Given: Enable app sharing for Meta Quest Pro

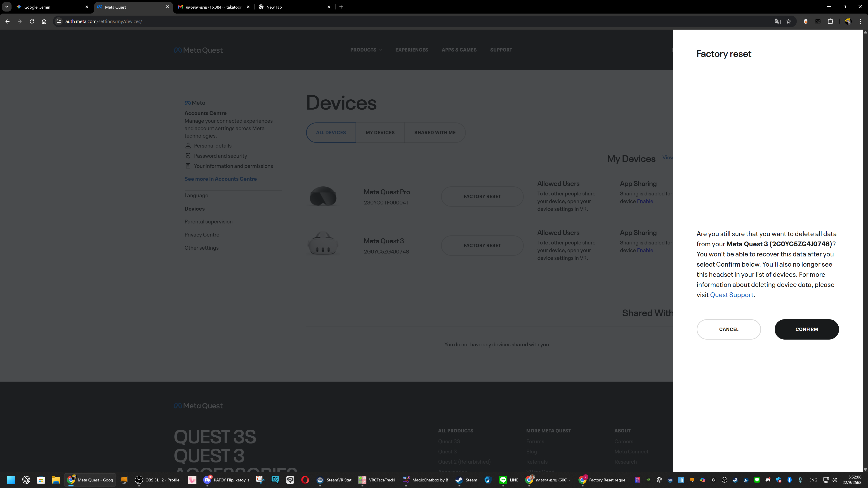Looking at the screenshot, I should click(645, 201).
